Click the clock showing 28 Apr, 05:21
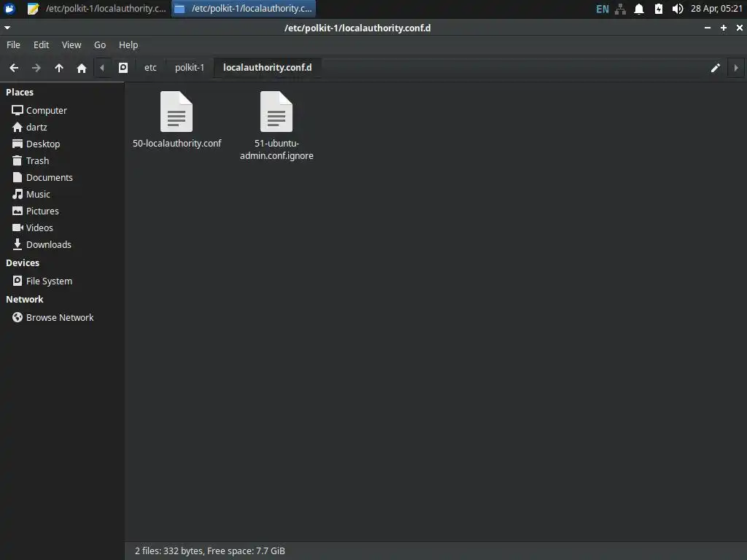The height and width of the screenshot is (560, 747). pos(716,9)
